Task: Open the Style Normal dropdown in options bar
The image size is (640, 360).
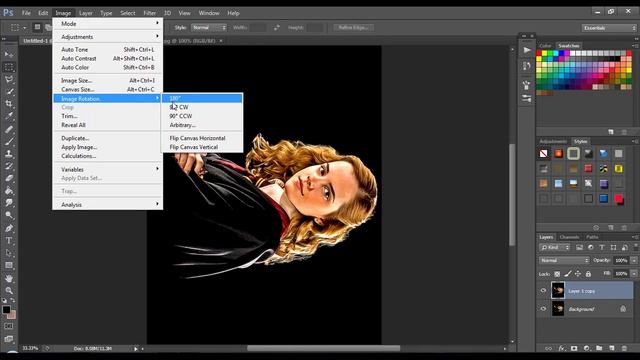Action: (x=209, y=27)
